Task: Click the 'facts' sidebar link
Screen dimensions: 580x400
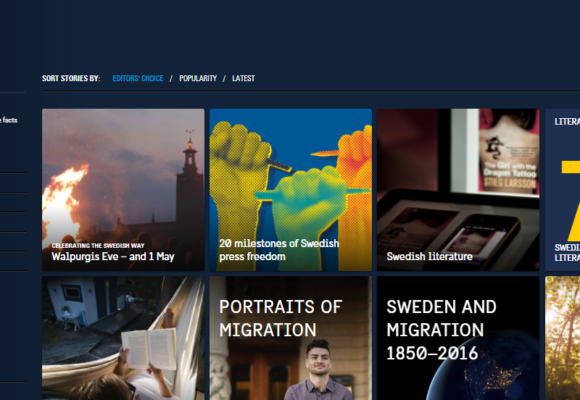Action: click(x=9, y=120)
